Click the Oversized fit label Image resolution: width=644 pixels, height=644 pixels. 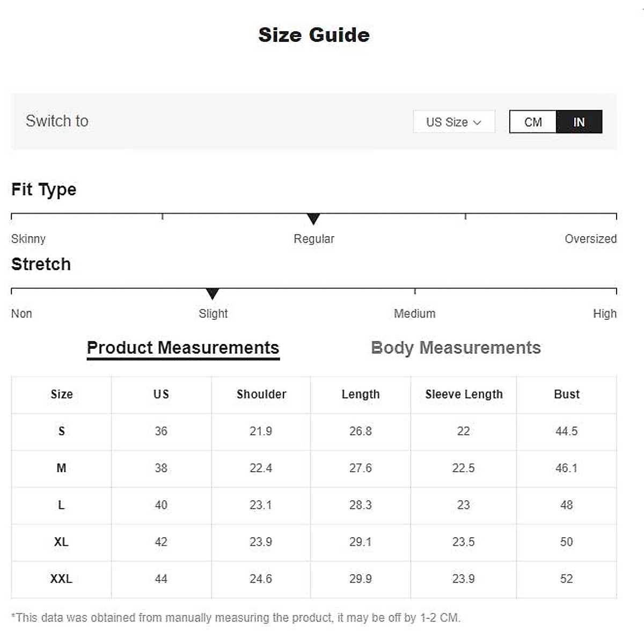(x=590, y=239)
